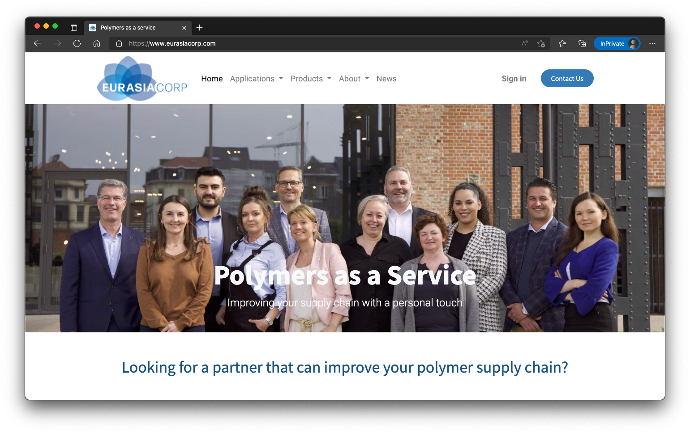This screenshot has width=690, height=433.
Task: Open the Favorites list icon
Action: (x=562, y=44)
